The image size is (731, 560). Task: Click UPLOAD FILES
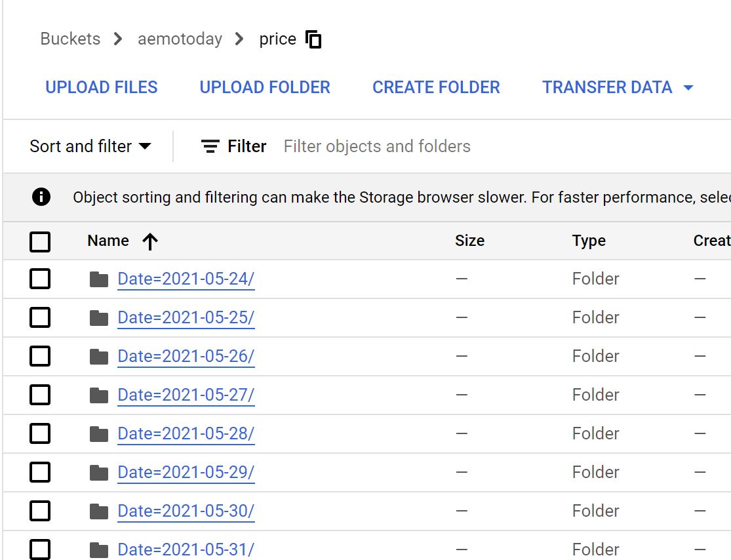tap(101, 87)
